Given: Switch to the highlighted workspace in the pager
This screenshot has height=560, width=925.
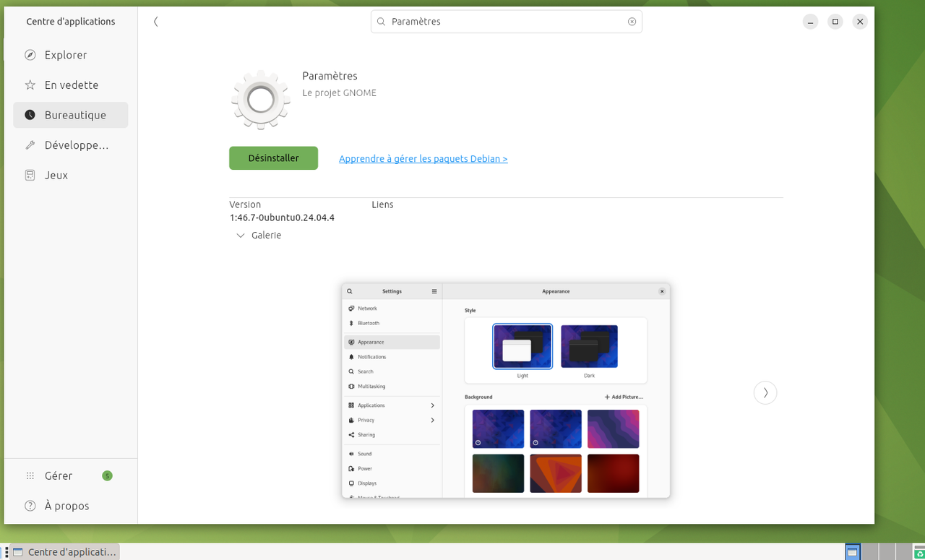Looking at the screenshot, I should pos(853,552).
